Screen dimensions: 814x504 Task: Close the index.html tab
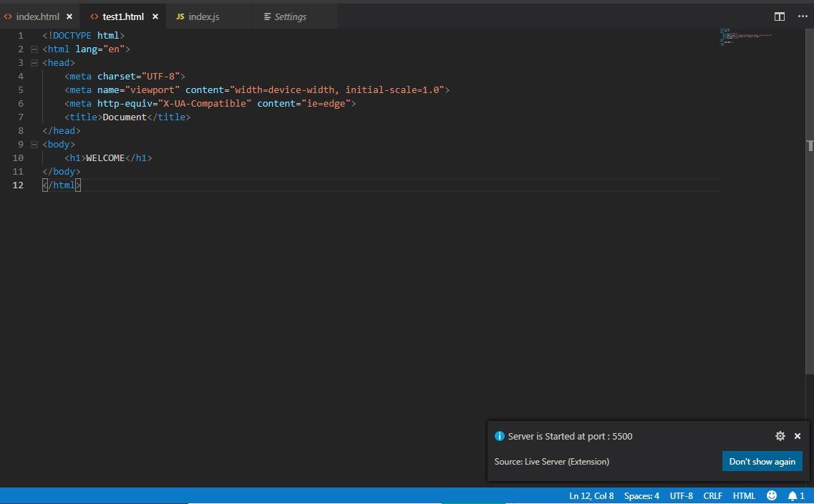coord(69,16)
